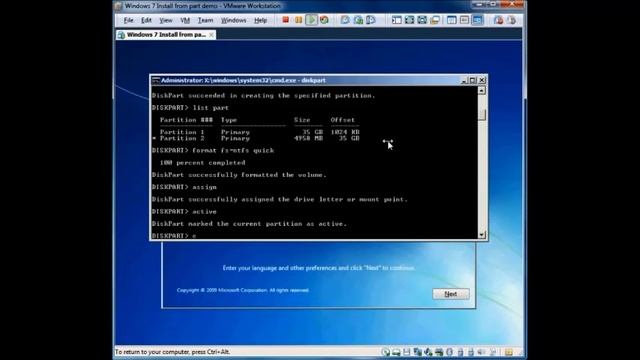Minimize the cmd.exe diskpart window

pyautogui.click(x=464, y=80)
